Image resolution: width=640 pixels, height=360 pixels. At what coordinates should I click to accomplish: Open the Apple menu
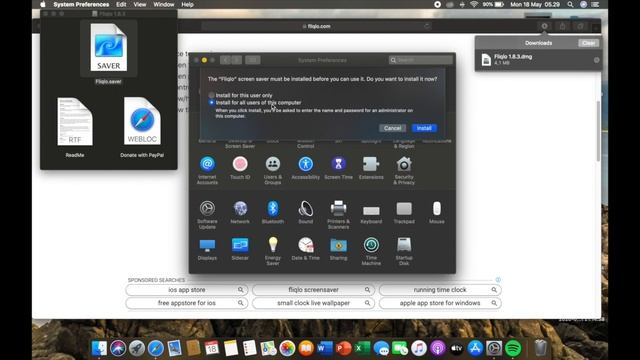tap(43, 4)
